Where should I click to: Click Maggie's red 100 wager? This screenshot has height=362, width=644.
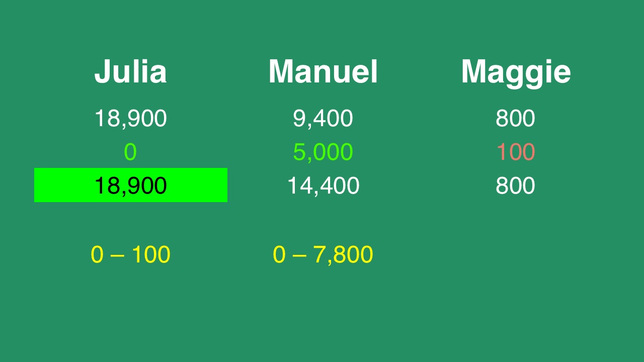point(515,152)
